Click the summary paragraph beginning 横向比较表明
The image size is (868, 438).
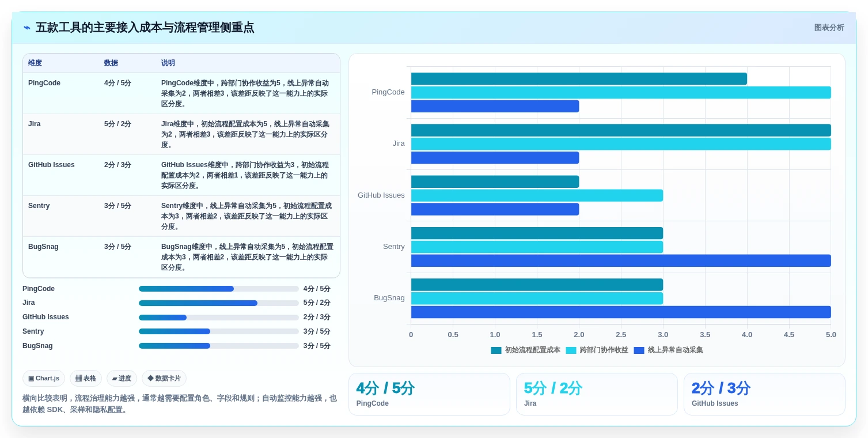180,404
